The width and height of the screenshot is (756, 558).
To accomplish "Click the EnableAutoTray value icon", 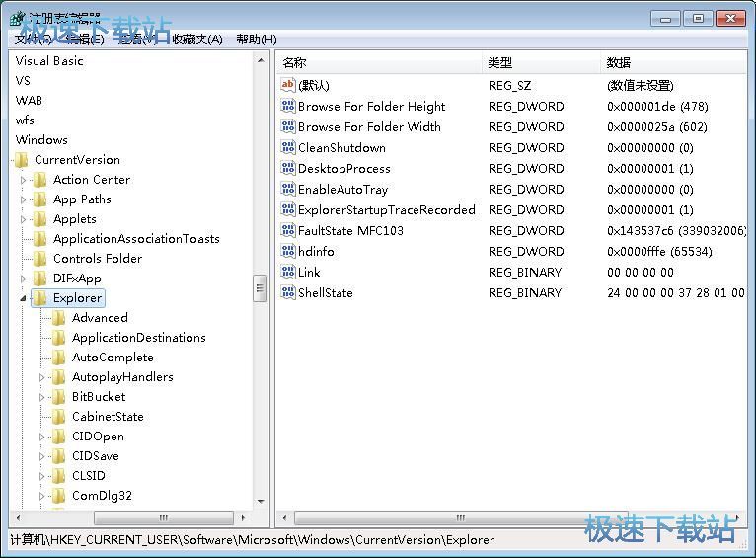I will point(288,189).
